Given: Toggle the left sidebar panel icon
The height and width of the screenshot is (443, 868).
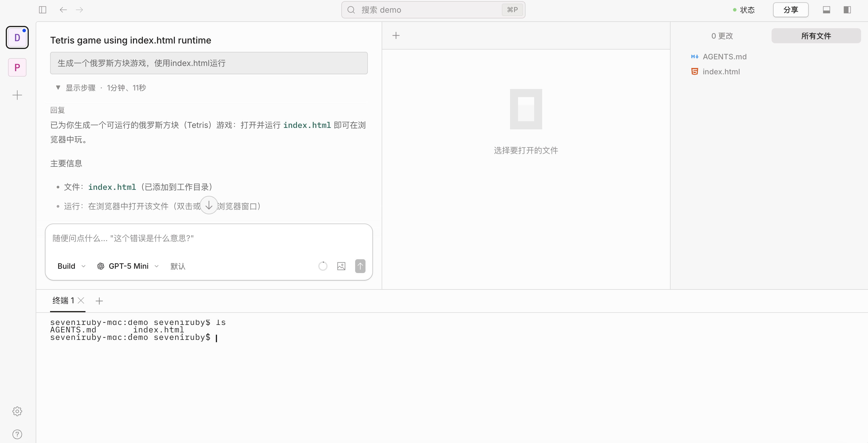Looking at the screenshot, I should coord(43,10).
